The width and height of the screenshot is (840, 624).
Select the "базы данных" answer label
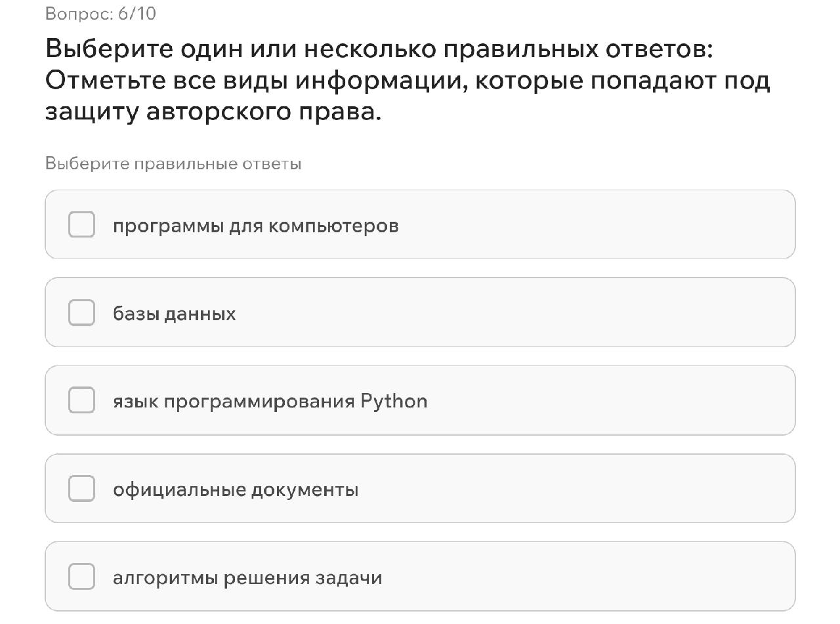(174, 314)
